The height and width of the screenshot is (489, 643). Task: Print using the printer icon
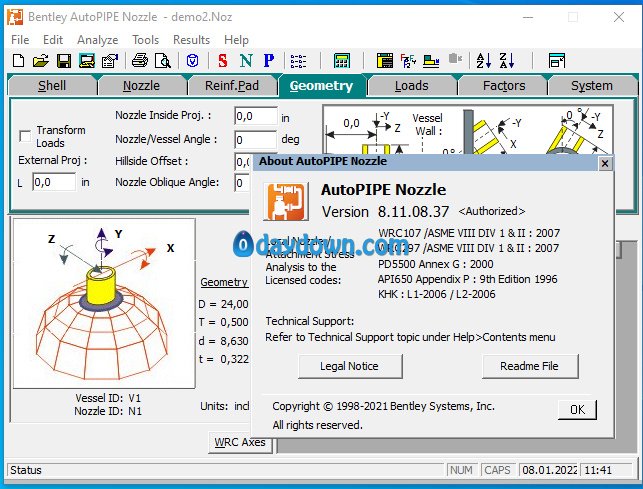140,61
